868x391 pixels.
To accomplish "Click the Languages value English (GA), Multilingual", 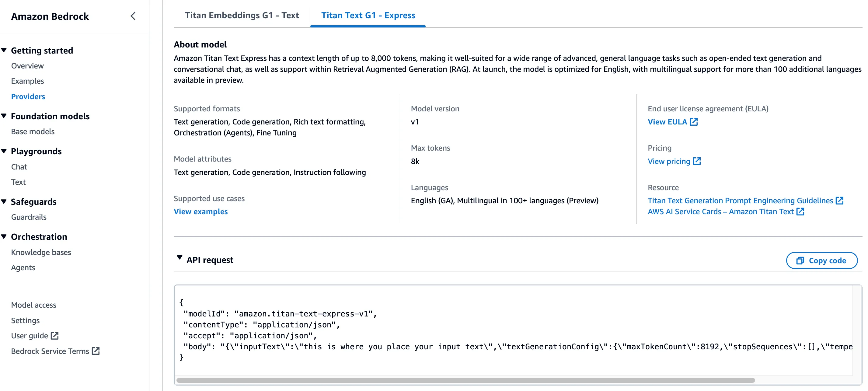I will point(504,201).
